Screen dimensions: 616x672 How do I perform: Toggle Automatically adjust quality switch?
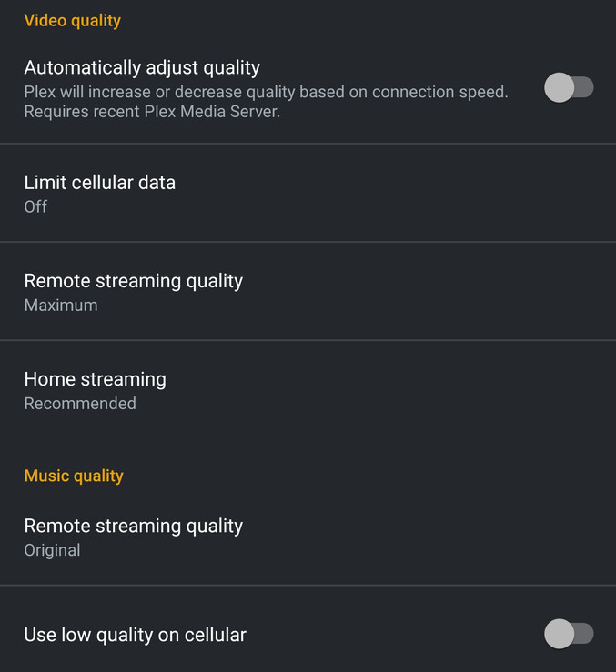click(x=569, y=88)
